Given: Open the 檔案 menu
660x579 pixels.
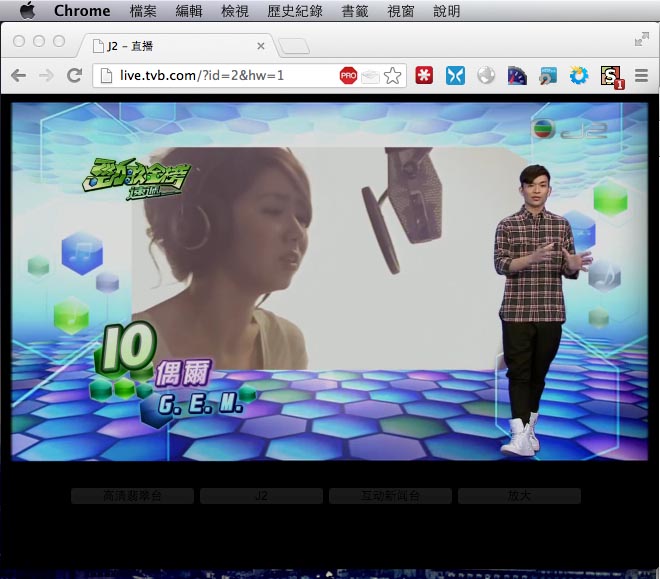Looking at the screenshot, I should pos(143,11).
